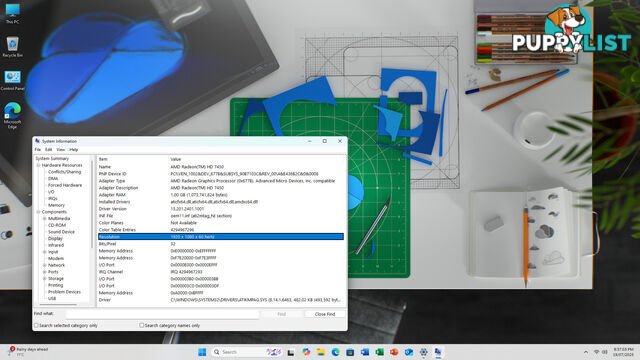Open the File menu
The width and height of the screenshot is (640, 360).
coord(38,150)
